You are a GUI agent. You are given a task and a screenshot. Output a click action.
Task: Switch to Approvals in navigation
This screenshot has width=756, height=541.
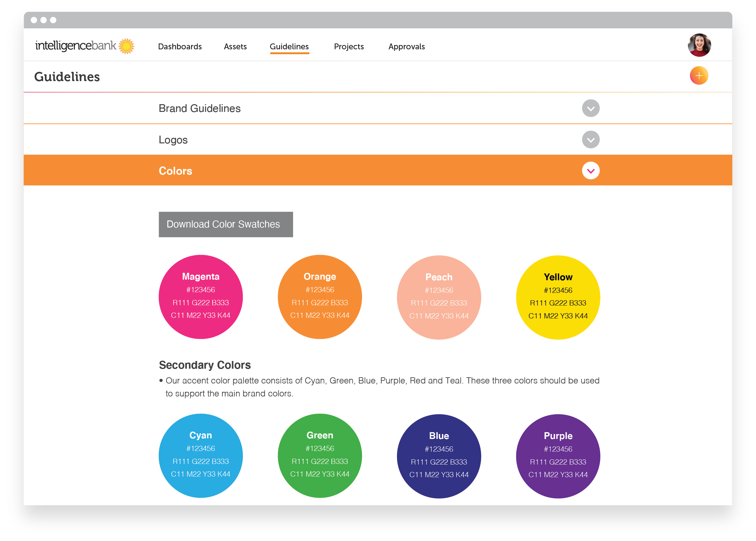coord(406,47)
